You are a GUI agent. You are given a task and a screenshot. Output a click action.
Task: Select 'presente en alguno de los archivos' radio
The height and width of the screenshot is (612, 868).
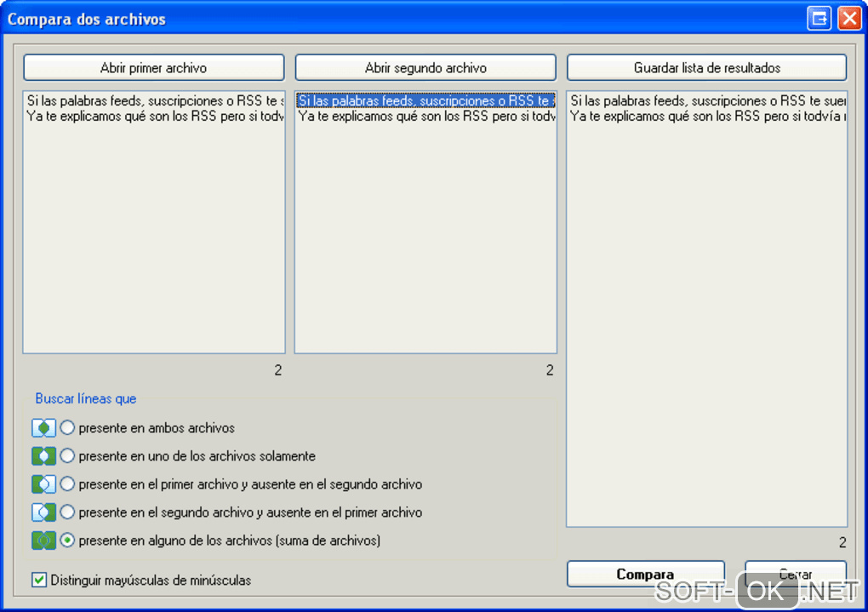tap(67, 540)
